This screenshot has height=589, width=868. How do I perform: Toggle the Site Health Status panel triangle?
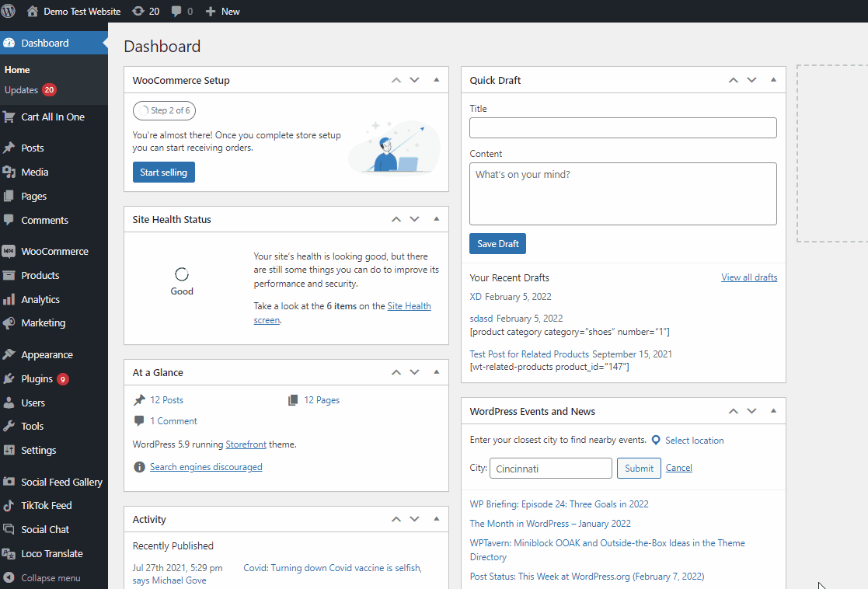(x=436, y=219)
